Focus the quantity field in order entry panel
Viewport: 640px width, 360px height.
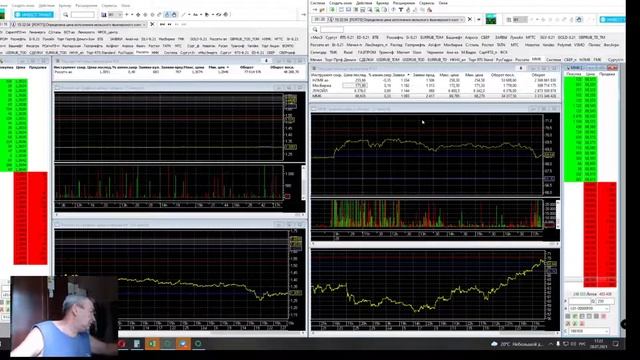606,301
